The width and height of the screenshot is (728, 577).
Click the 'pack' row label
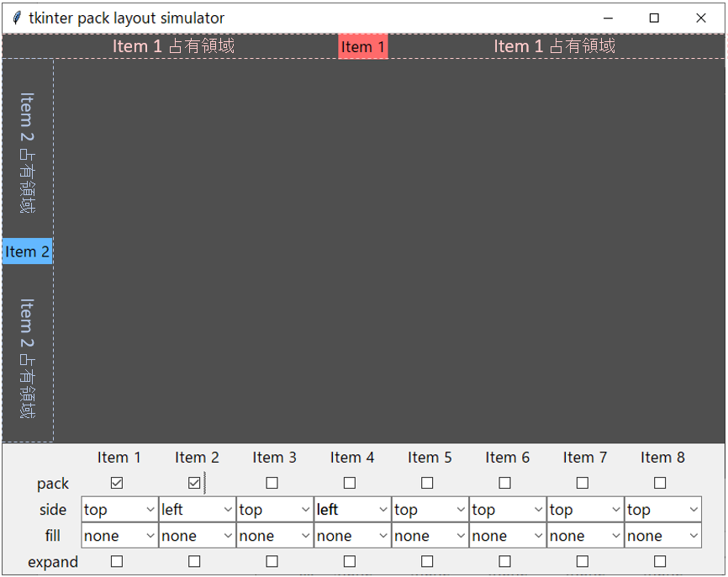[x=52, y=484]
